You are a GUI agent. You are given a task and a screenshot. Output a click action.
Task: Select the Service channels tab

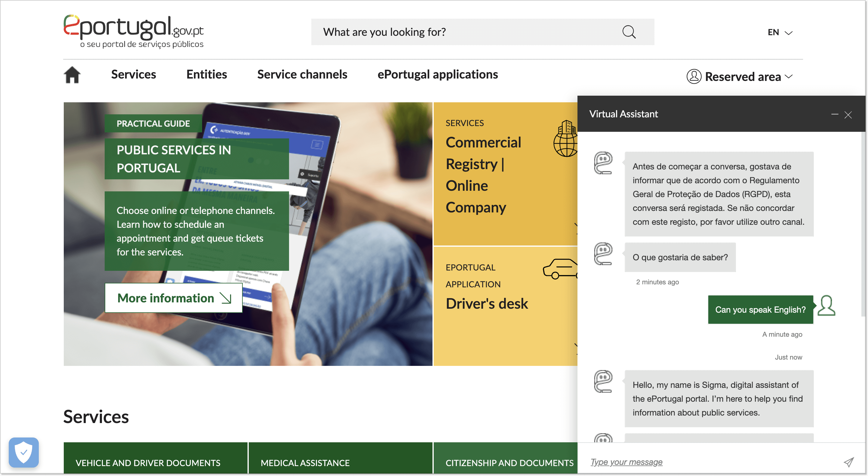(x=302, y=74)
